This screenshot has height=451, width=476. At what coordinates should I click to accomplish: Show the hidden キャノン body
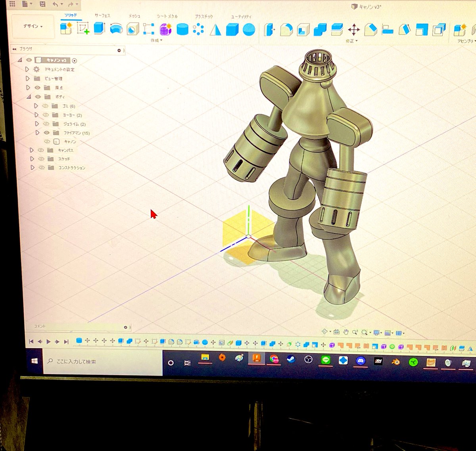[x=47, y=141]
